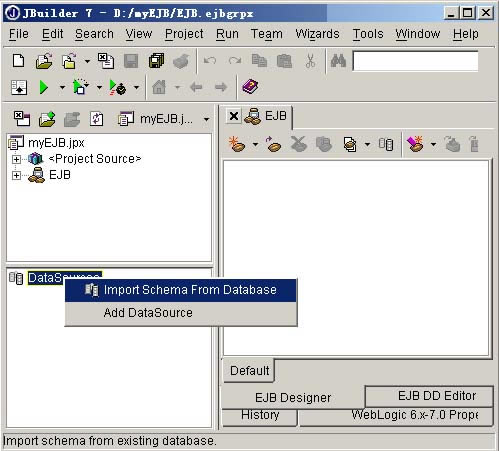Open the Run configurations dropdown arrow
The image size is (499, 451).
pos(62,88)
